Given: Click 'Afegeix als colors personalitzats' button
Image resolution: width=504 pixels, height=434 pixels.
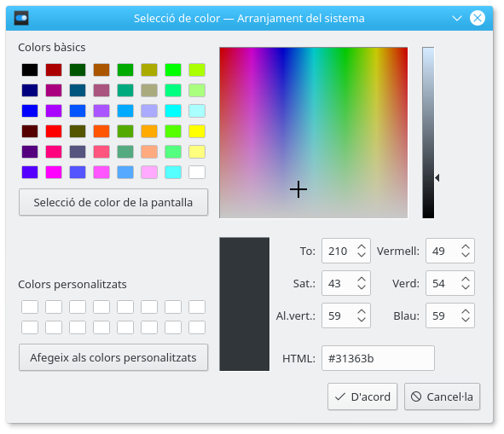Looking at the screenshot, I should (113, 357).
